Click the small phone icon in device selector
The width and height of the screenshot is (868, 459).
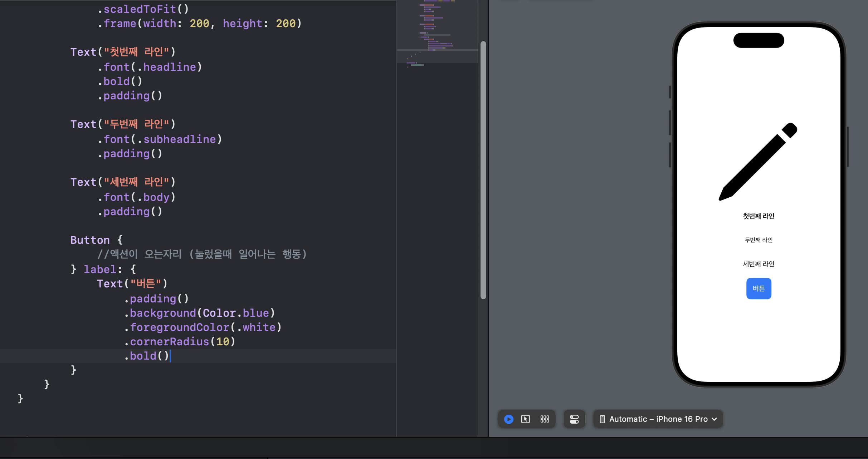[602, 419]
